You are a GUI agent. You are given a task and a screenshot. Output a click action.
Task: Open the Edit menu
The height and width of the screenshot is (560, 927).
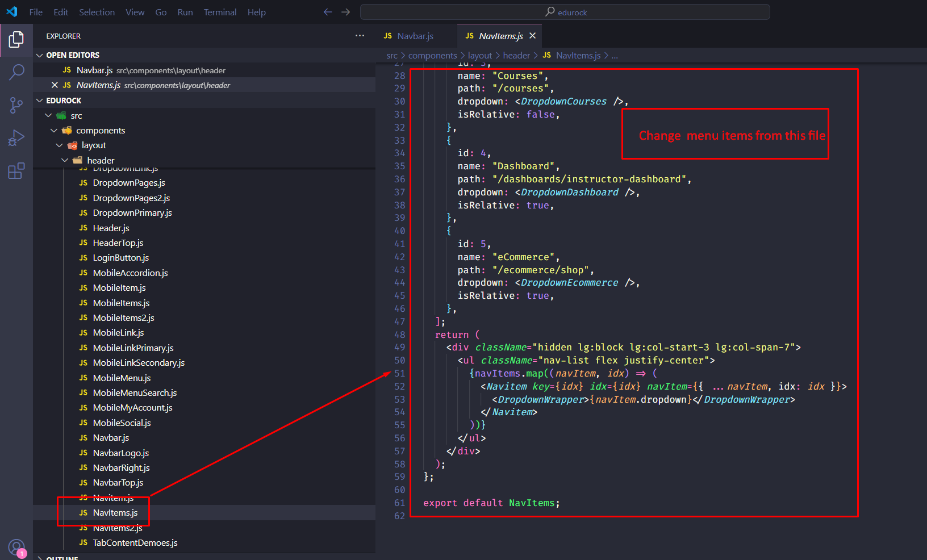pos(61,12)
